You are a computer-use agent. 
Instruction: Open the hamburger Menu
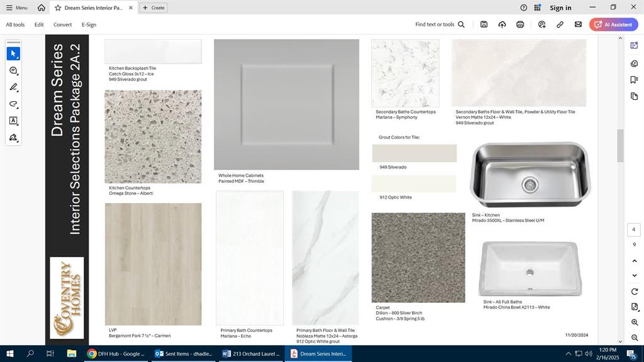17,8
